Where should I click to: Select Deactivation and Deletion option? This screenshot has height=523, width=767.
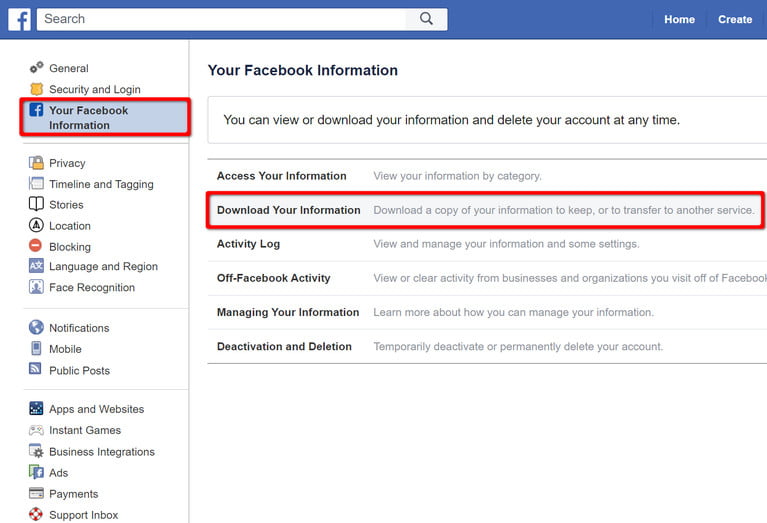click(x=284, y=347)
